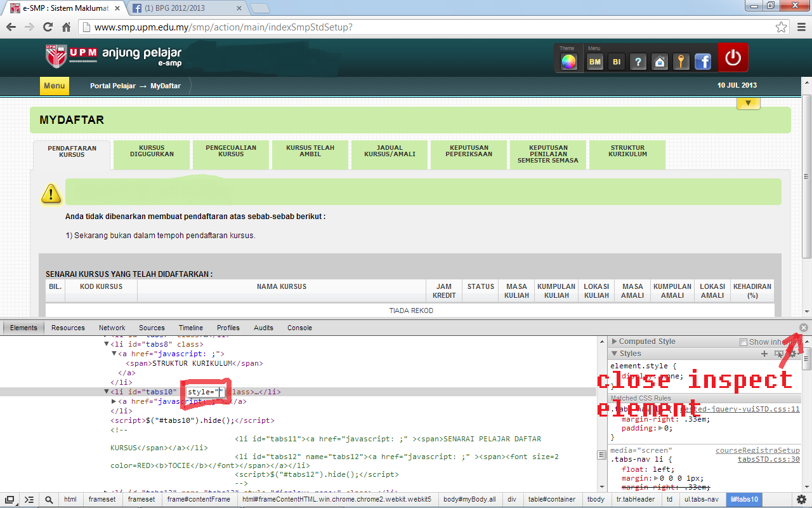Screen dimensions: 812x508
Task: Expand the yellow down-arrow pull tab
Action: click(748, 103)
